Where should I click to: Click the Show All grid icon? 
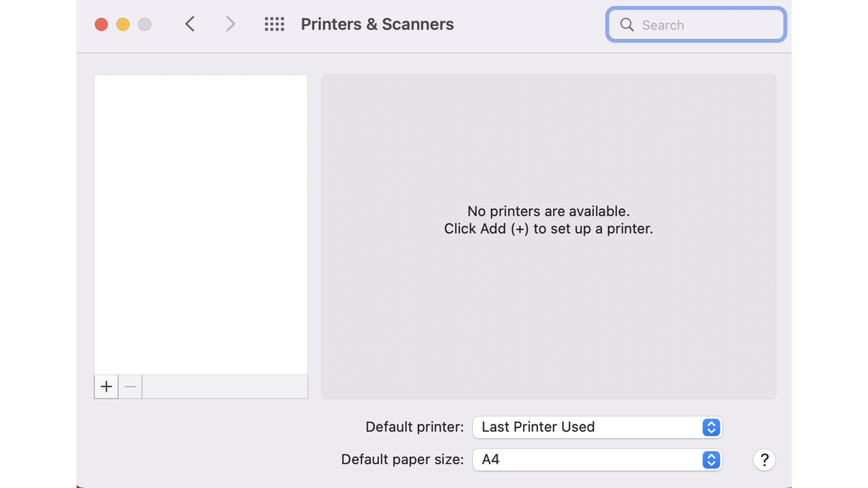point(274,24)
